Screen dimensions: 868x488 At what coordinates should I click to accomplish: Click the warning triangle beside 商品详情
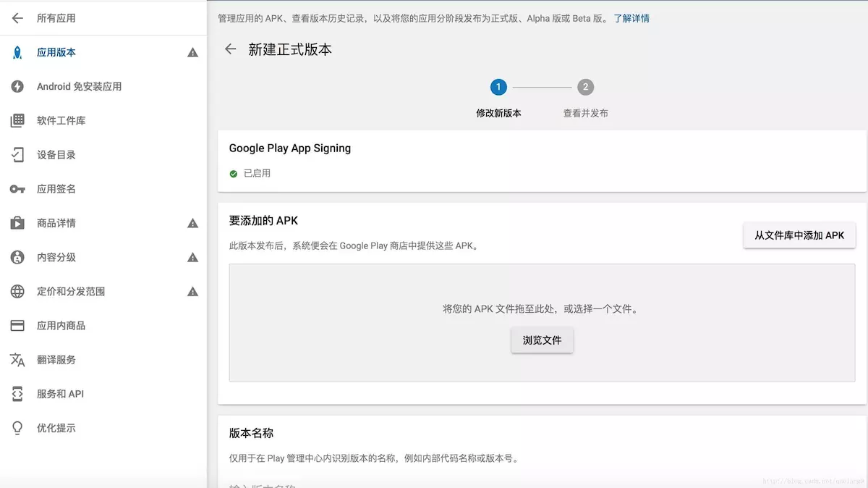[x=192, y=223]
